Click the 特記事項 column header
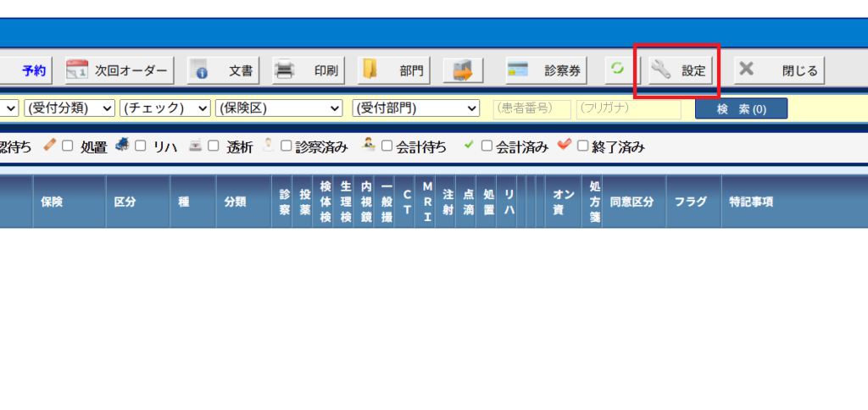This screenshot has height=410, width=868. pos(750,202)
